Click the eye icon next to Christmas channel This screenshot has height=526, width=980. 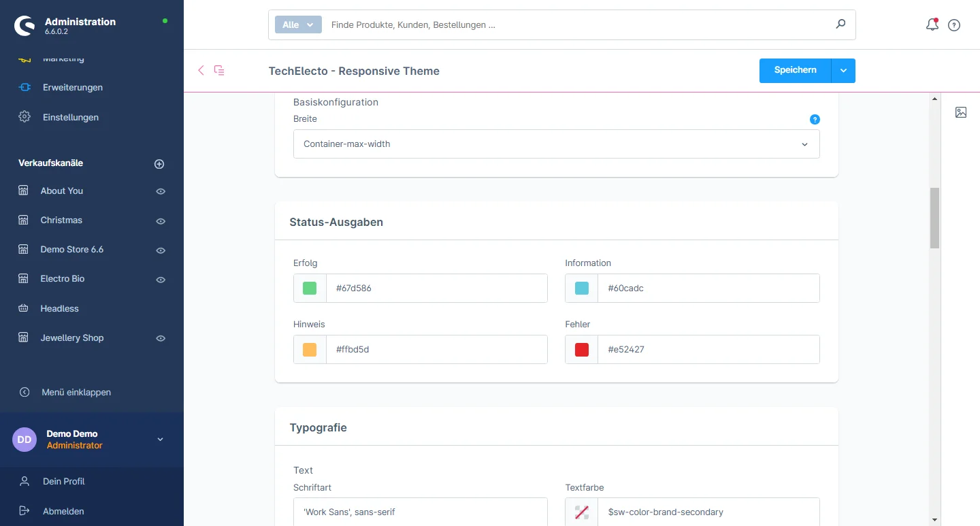pyautogui.click(x=161, y=221)
